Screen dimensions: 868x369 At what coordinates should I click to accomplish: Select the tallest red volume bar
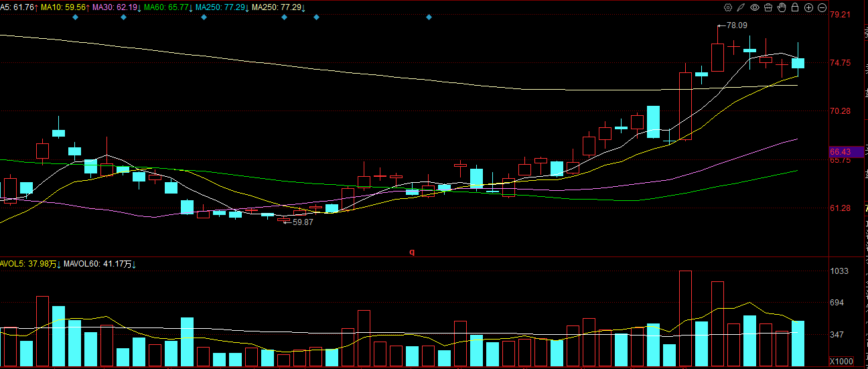click(x=685, y=318)
